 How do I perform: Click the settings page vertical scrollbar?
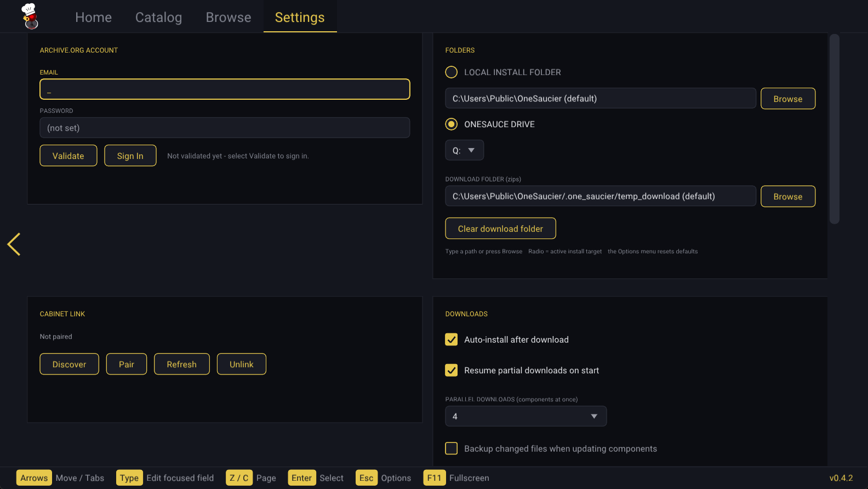pos(835,129)
